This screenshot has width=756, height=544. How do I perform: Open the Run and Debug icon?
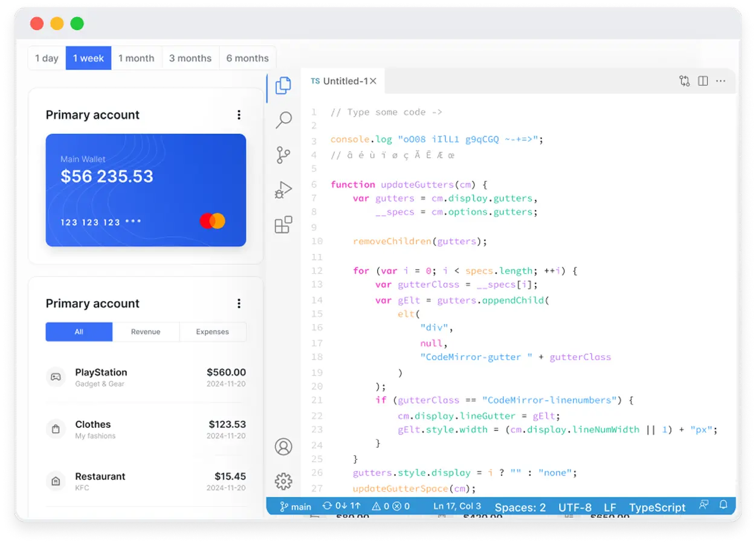tap(283, 190)
